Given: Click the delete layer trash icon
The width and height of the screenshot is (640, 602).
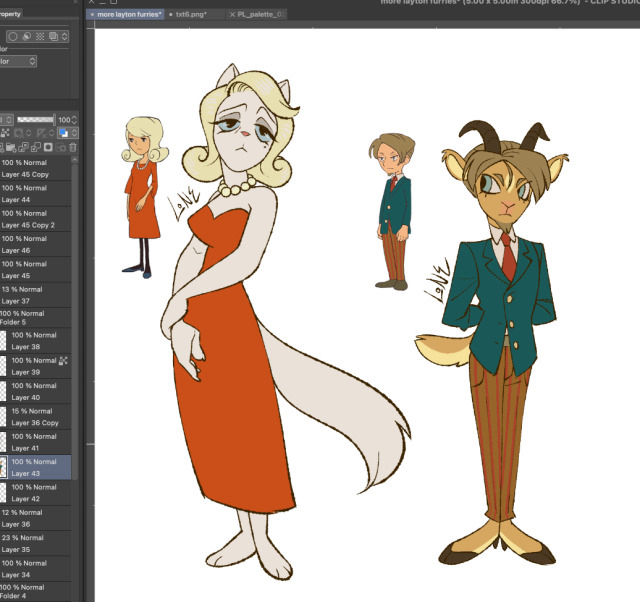Looking at the screenshot, I should click(x=74, y=147).
